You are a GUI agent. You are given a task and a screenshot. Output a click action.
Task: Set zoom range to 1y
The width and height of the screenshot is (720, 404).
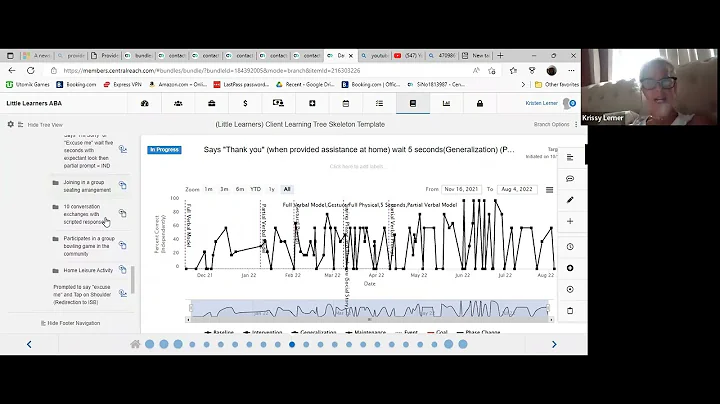pyautogui.click(x=271, y=189)
